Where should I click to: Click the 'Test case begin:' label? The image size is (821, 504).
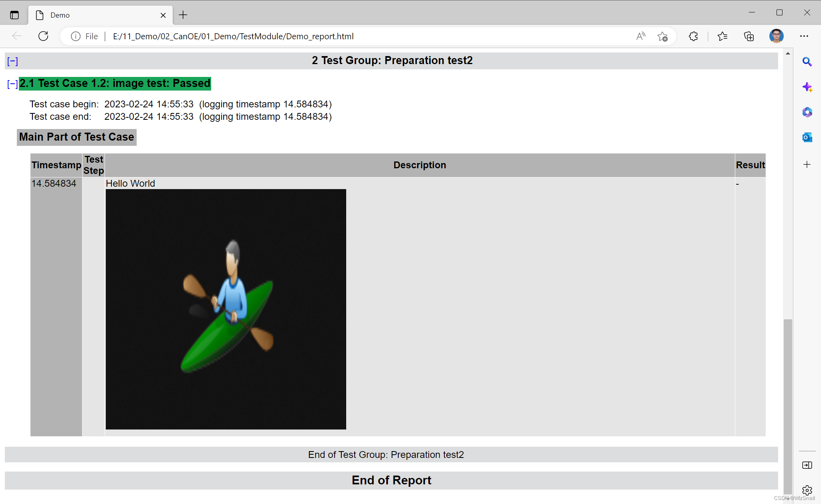point(64,104)
